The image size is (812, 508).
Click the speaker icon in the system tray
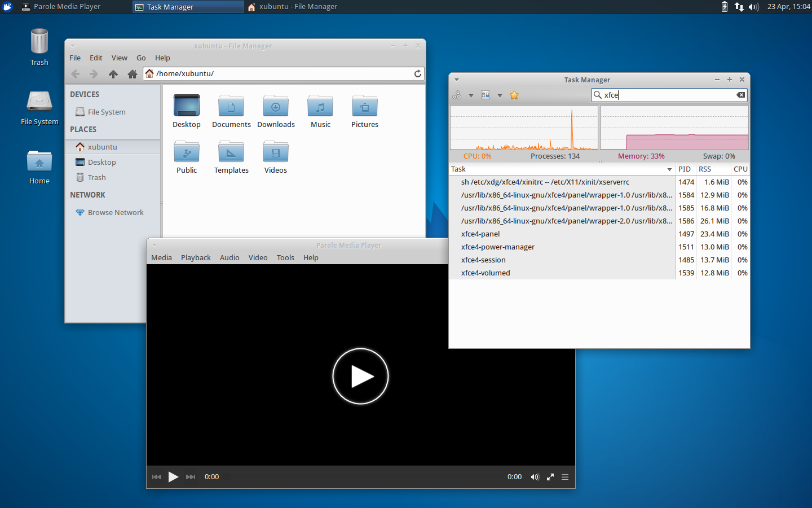pyautogui.click(x=754, y=7)
